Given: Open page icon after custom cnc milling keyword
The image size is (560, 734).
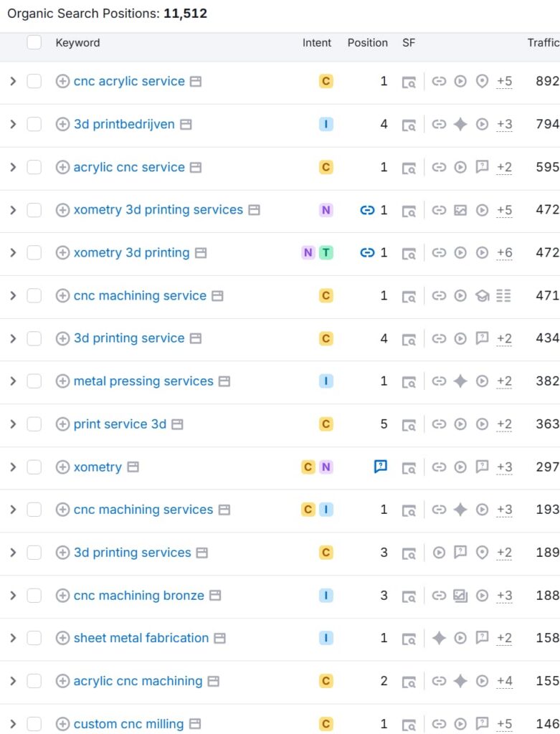Looking at the screenshot, I should pyautogui.click(x=195, y=724).
